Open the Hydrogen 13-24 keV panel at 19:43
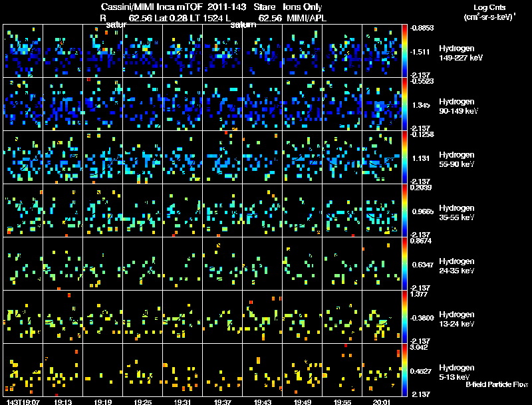Viewport: 532px width, 405px height. 262,317
